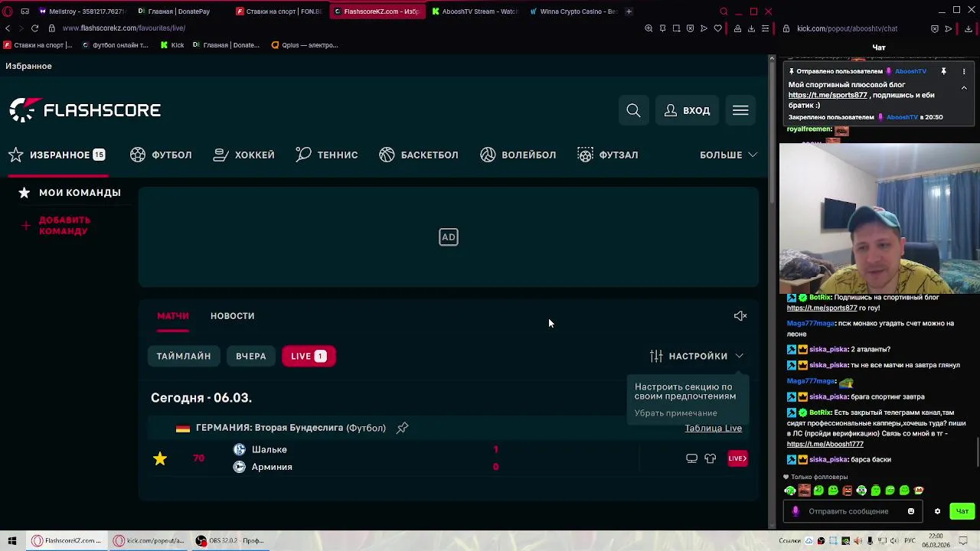Select ВОЛЕЙБОЛ sport category
The image size is (980, 551).
pyautogui.click(x=518, y=155)
